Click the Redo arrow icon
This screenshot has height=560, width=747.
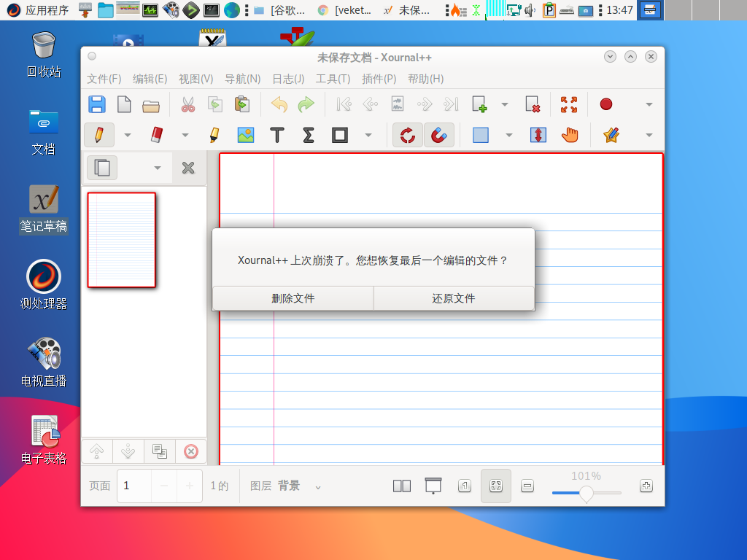click(306, 104)
